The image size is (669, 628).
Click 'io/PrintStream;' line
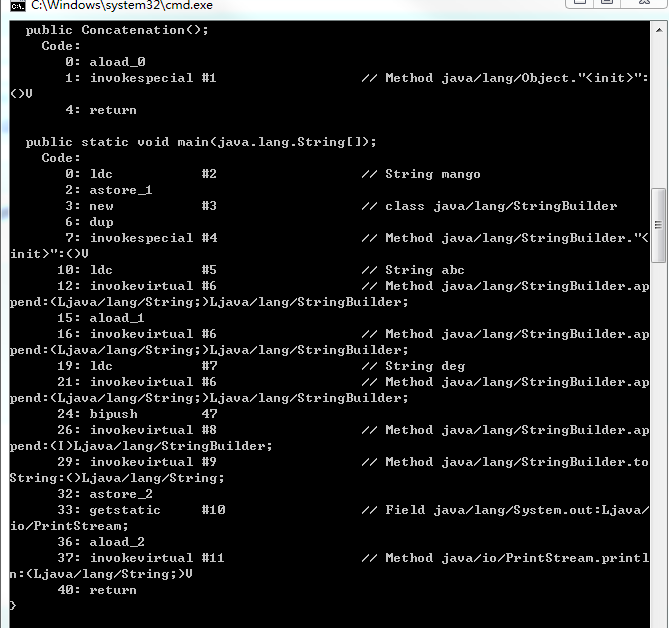69,526
